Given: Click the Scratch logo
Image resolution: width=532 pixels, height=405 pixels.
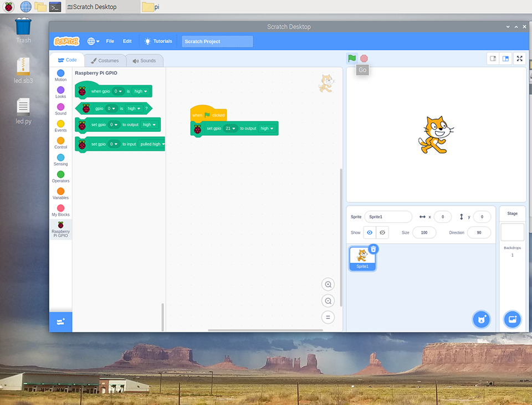Looking at the screenshot, I should point(66,42).
